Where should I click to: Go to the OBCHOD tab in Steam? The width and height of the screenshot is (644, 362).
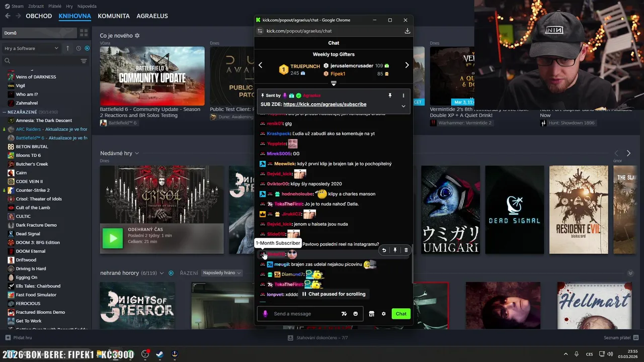[x=39, y=16]
